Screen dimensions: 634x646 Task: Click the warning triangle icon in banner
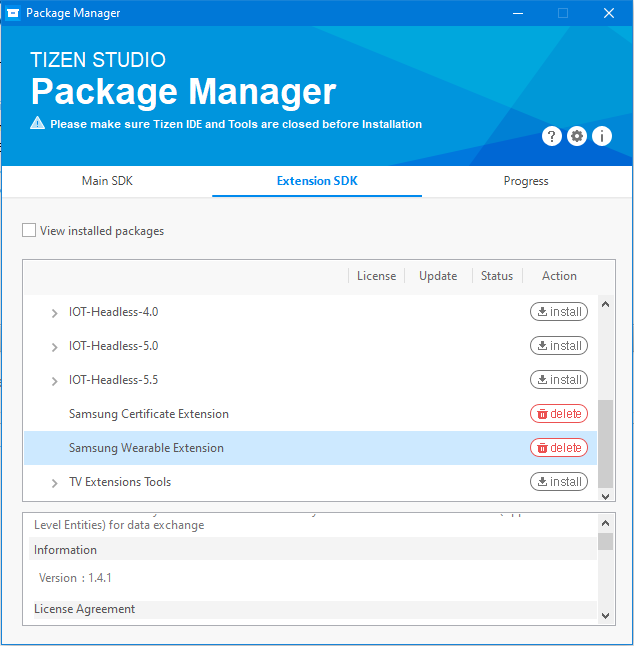click(x=38, y=124)
